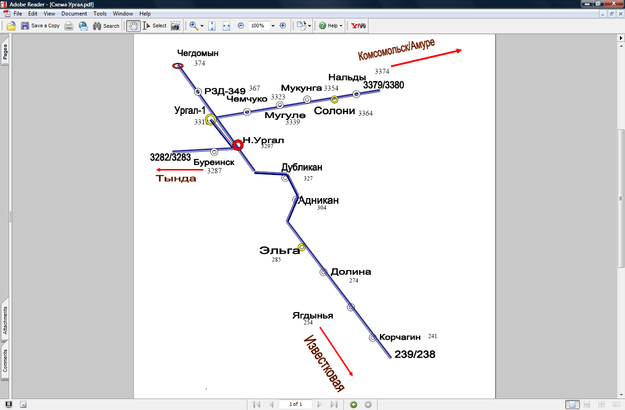Click the Fit Width icon
The height and width of the screenshot is (410, 625).
[x=226, y=26]
